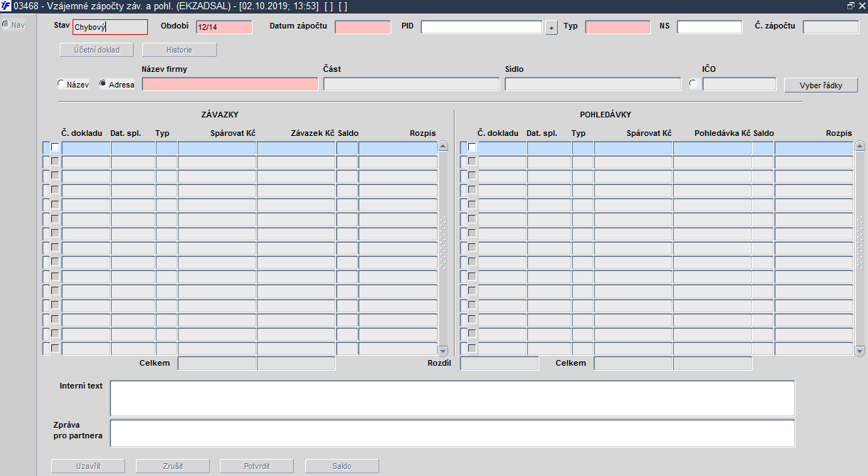Click the POHLEDÁVKY scrollbar down arrow
Image resolution: width=868 pixels, height=476 pixels.
click(x=859, y=351)
